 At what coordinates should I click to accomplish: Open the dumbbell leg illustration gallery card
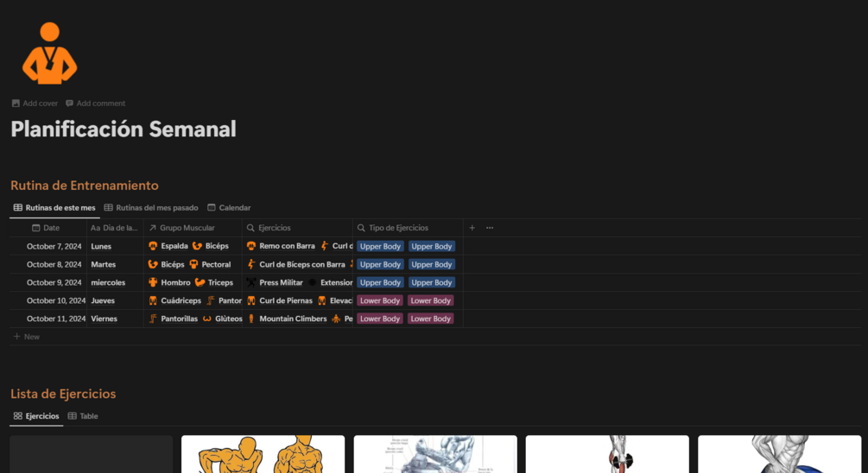click(x=607, y=454)
